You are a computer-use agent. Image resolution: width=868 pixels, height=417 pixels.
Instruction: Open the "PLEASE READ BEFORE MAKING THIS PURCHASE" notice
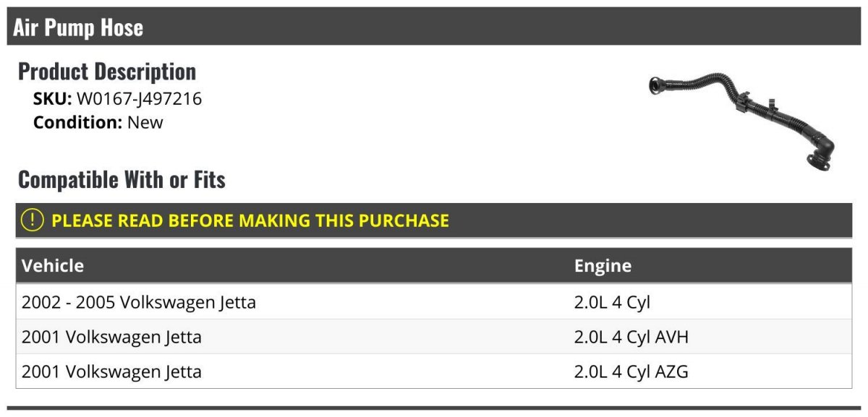[x=250, y=220]
